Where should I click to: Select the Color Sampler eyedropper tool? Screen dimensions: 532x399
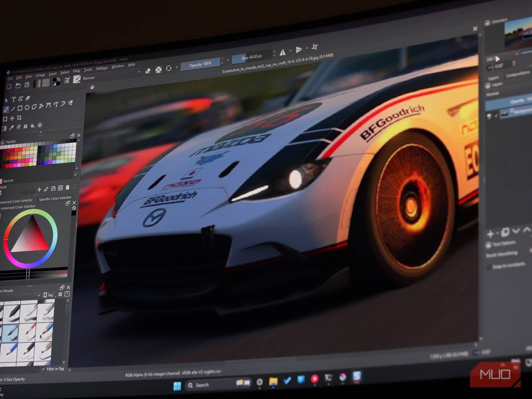11,127
